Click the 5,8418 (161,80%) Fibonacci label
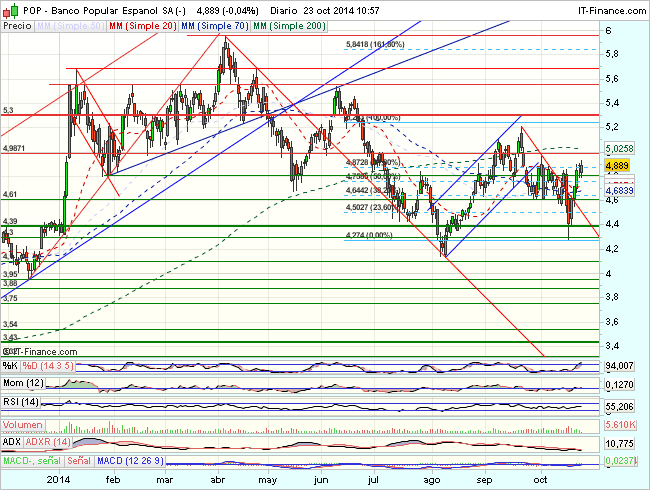The height and width of the screenshot is (490, 650). (x=375, y=44)
